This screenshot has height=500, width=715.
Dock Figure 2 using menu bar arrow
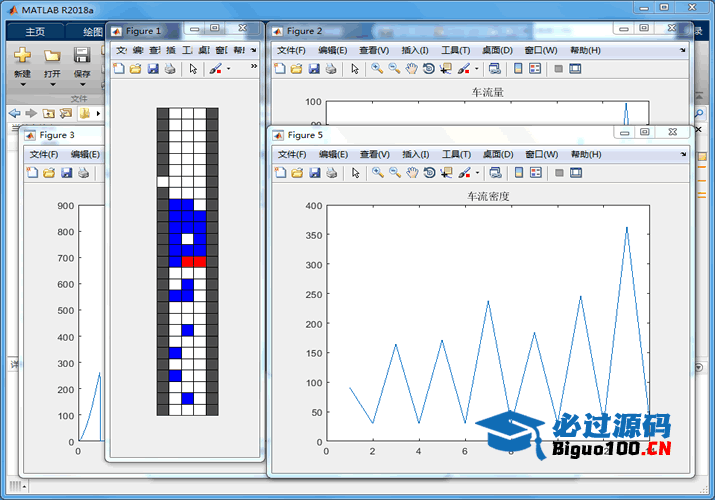click(683, 50)
